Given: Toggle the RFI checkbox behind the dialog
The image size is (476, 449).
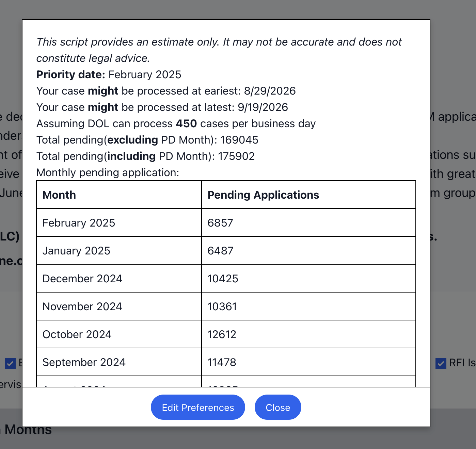Looking at the screenshot, I should [441, 363].
